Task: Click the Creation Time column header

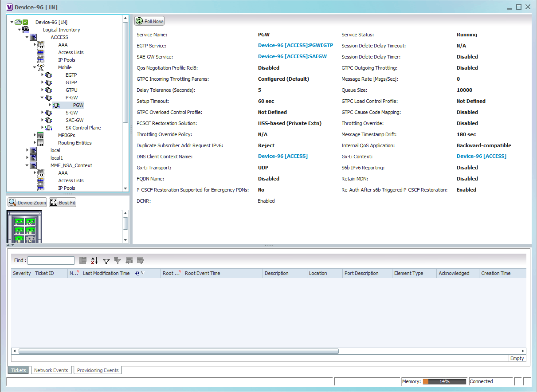Action: pos(502,273)
